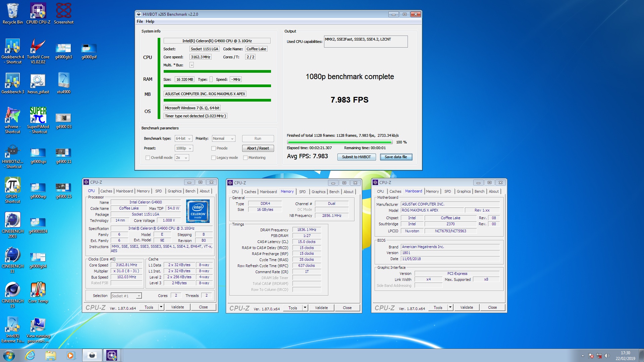Screen dimensions: 644x362
Task: Expand Tools arrow in first CPU-Z window
Action: [161, 307]
